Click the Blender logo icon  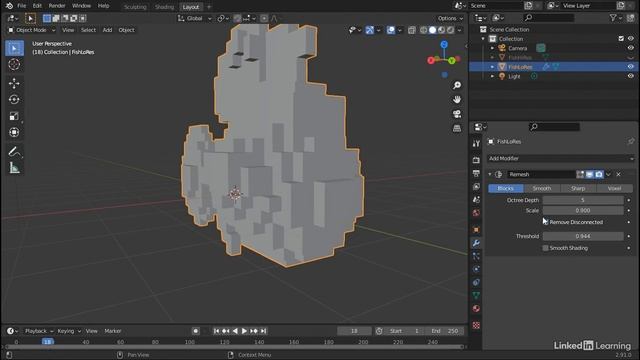pyautogui.click(x=9, y=6)
